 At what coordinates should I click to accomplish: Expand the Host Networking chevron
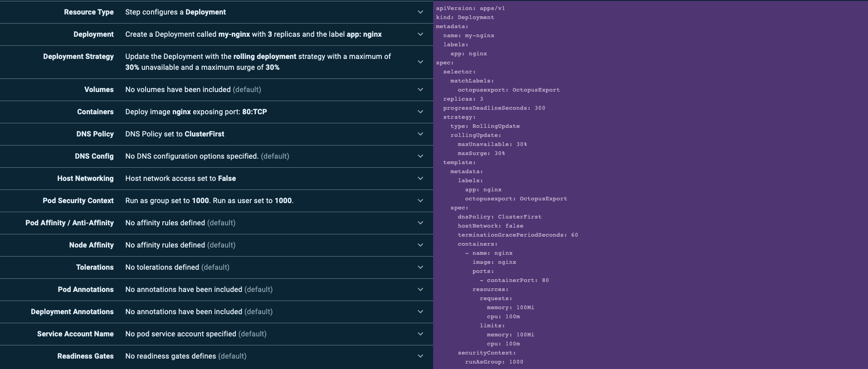tap(420, 179)
